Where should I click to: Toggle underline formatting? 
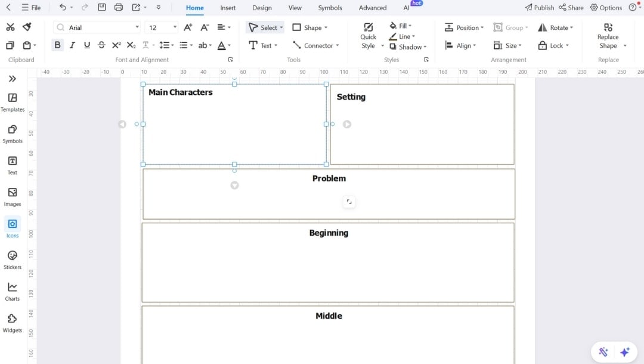click(x=86, y=45)
